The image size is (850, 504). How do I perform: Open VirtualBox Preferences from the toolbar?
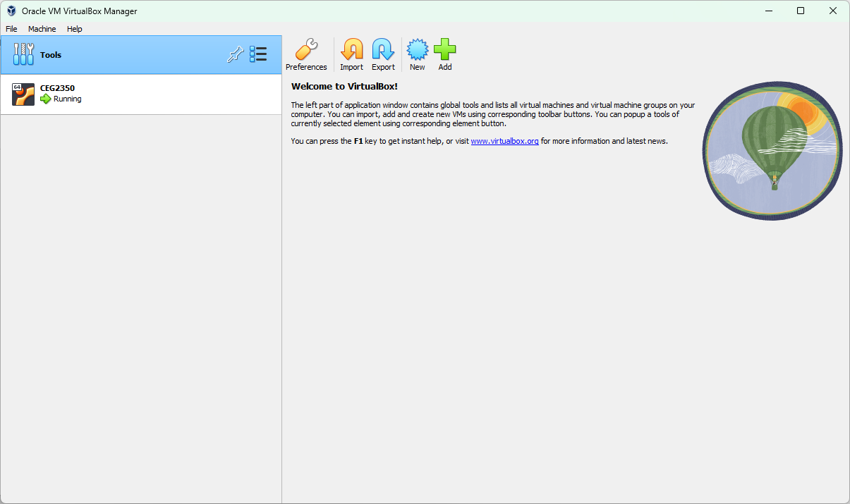(306, 54)
